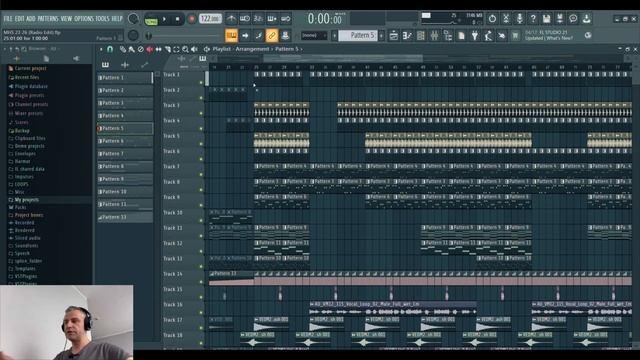Click the loop recording icon
This screenshot has width=640, height=360.
pos(286,19)
